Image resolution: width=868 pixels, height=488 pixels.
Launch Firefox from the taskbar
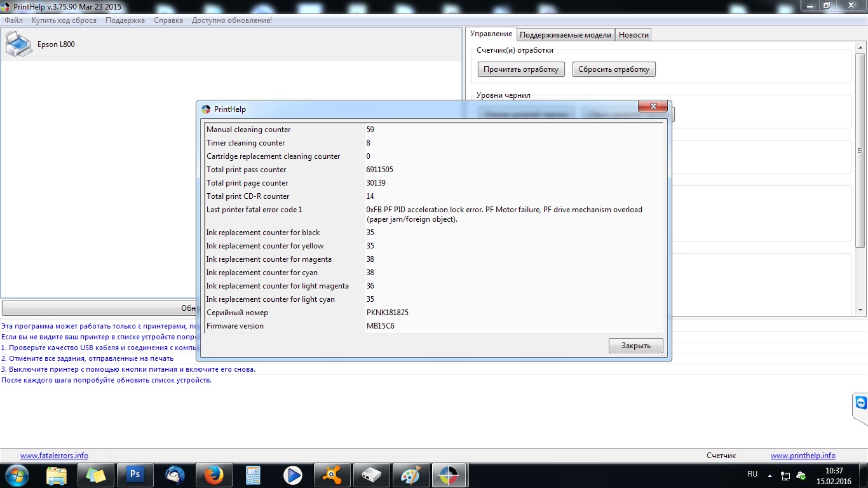point(214,475)
